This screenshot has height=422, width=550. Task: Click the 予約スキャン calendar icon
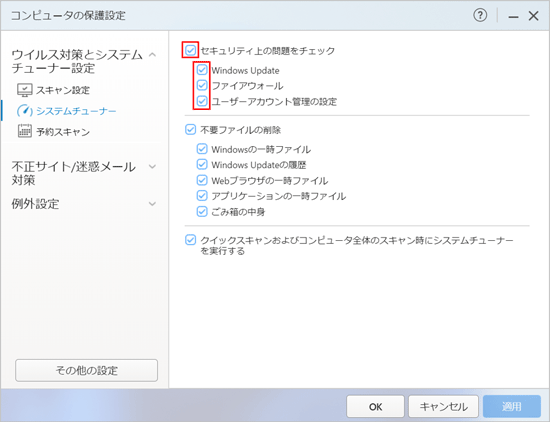(25, 131)
